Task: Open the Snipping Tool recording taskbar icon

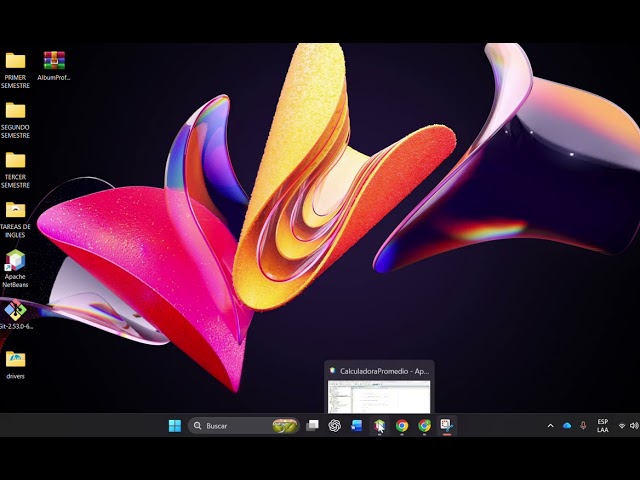Action: coord(447,426)
